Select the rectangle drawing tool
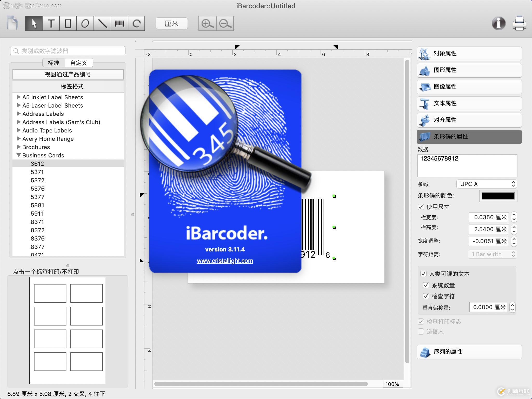 pos(69,23)
